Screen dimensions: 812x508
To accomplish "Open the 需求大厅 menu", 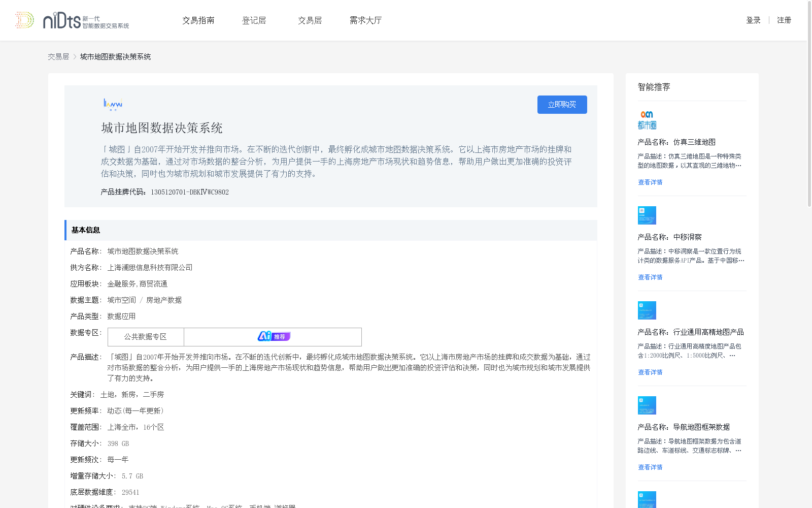I will coord(365,20).
